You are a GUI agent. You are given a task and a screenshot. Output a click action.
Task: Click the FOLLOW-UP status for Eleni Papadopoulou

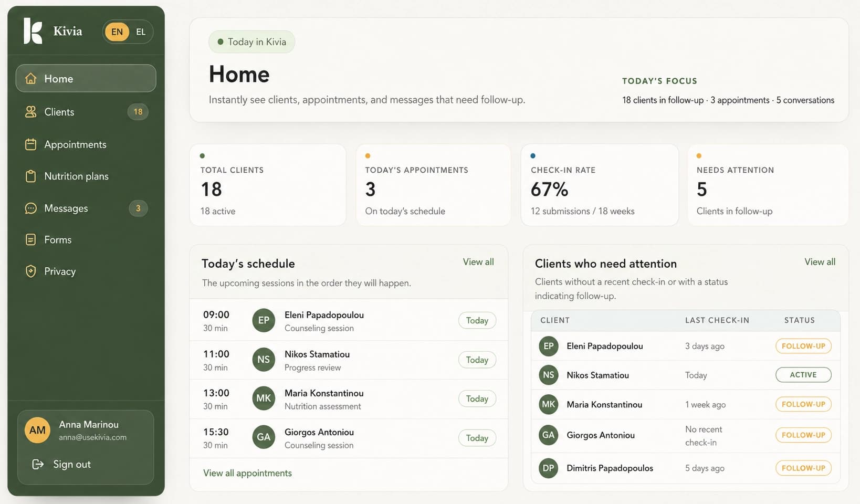(x=803, y=346)
